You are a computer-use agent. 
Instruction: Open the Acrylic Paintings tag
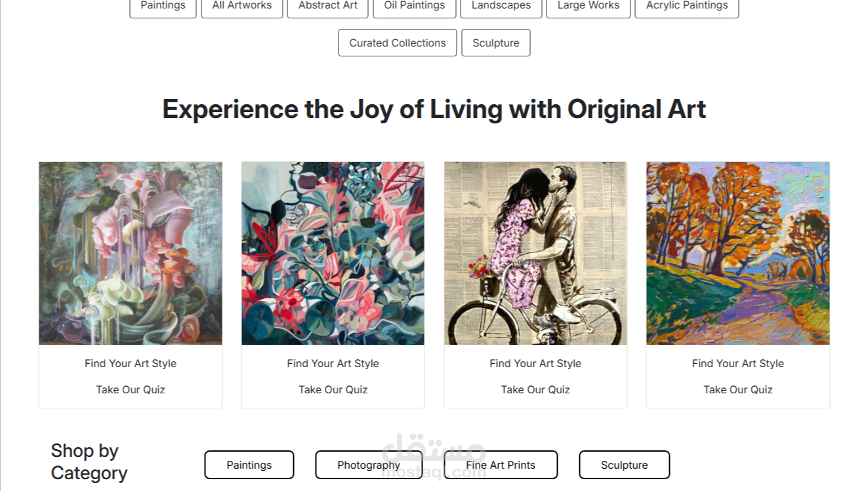(686, 6)
